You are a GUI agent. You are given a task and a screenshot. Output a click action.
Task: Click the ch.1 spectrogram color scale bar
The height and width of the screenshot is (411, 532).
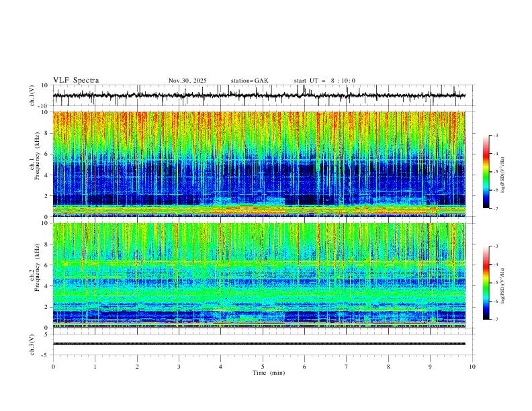point(486,172)
